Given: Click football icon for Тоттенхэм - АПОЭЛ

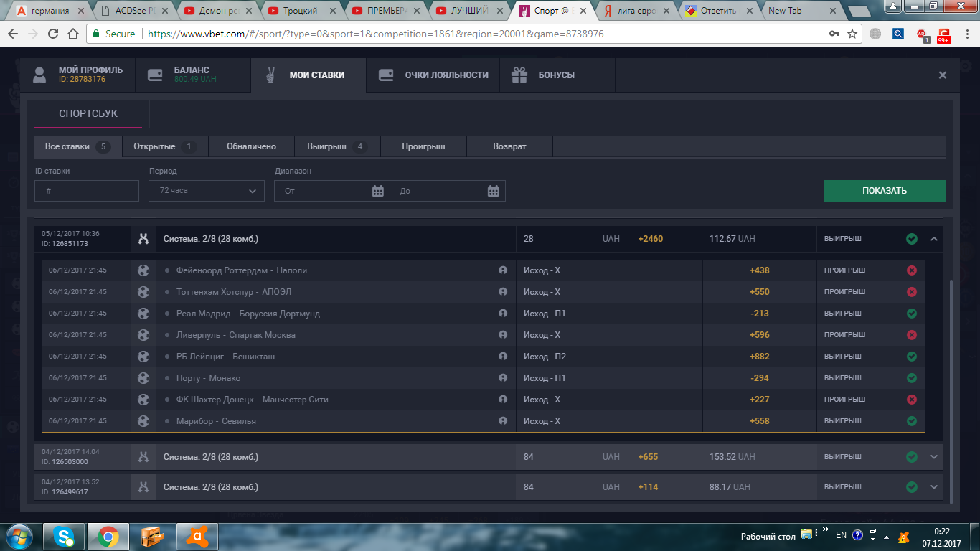Looking at the screenshot, I should [143, 292].
